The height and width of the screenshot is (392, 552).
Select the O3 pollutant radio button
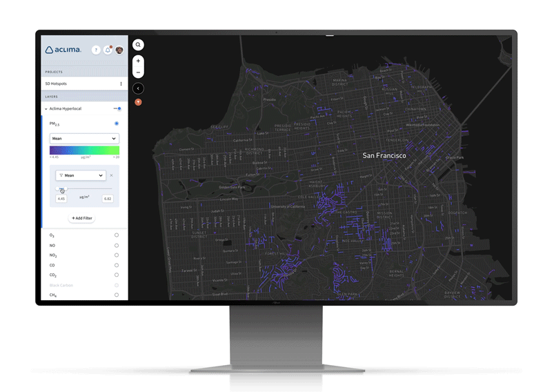pyautogui.click(x=116, y=235)
